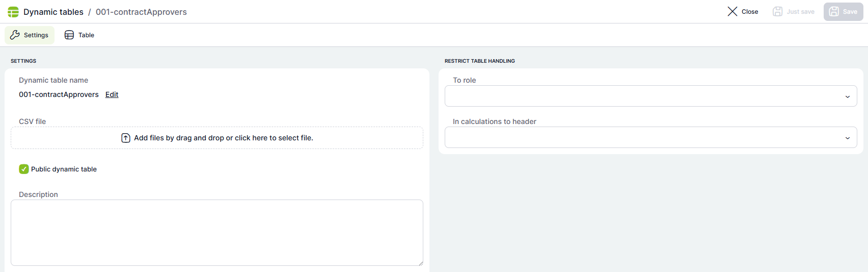Click the Close X icon
Screen dimensions: 868x272
(732, 11)
